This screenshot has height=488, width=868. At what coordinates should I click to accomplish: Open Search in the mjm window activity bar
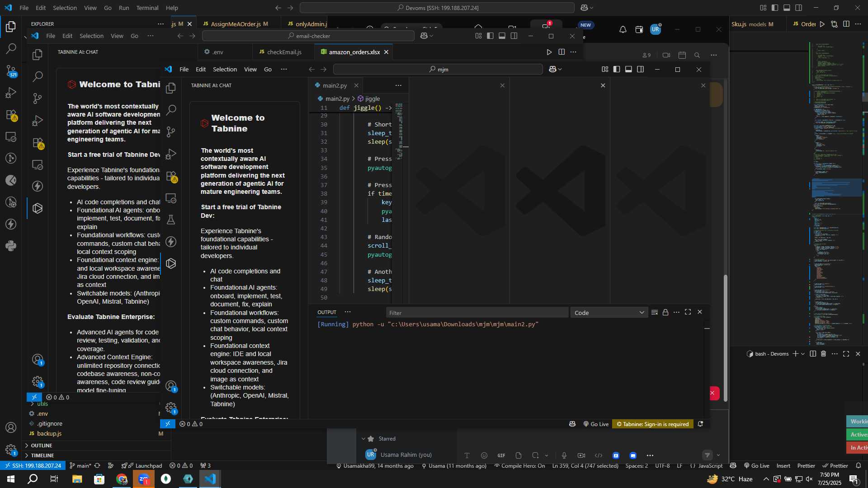[x=171, y=110]
